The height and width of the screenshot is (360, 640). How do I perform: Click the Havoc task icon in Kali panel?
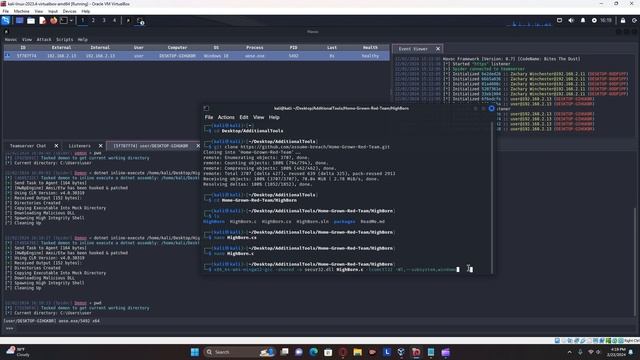(x=128, y=20)
